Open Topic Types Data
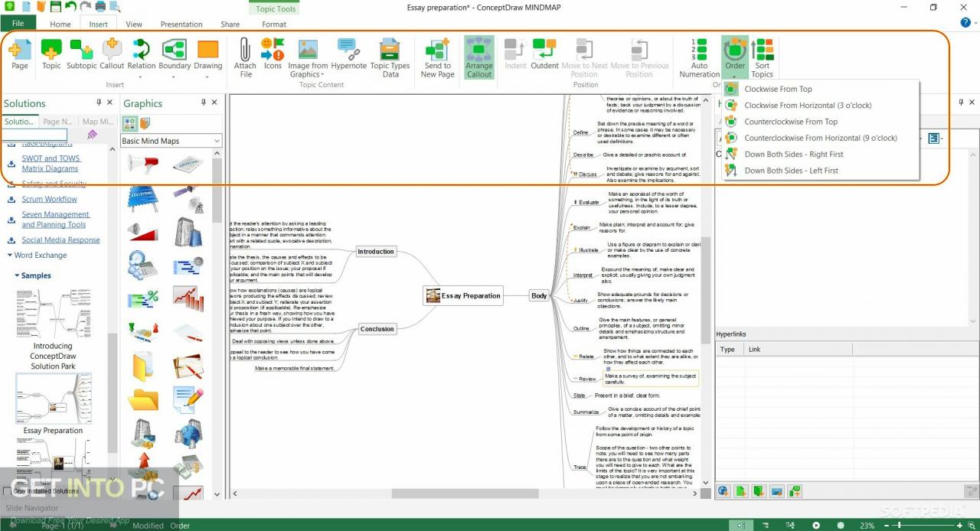Viewport: 980px width, 531px height. pos(390,58)
